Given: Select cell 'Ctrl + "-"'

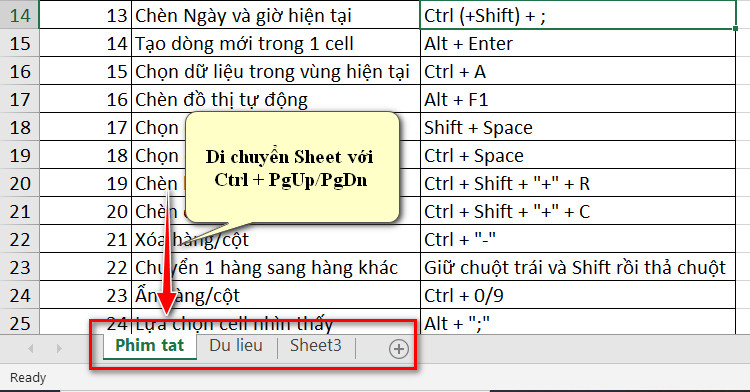Looking at the screenshot, I should (578, 239).
